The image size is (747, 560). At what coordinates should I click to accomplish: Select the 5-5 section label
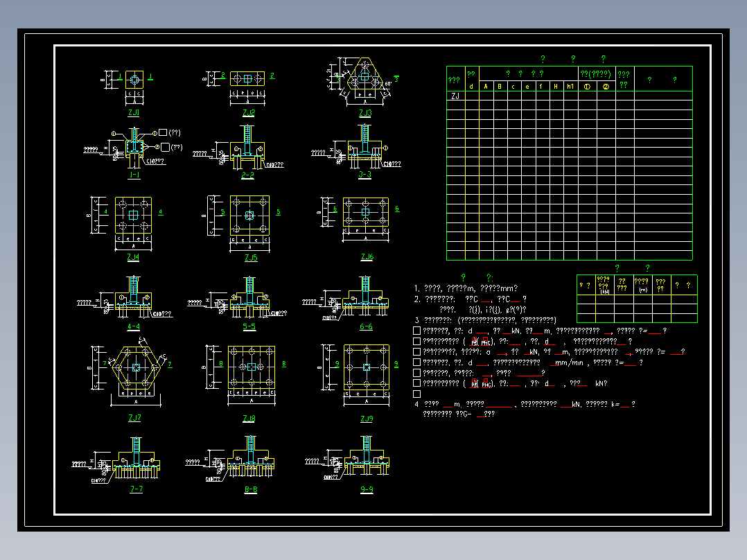(249, 326)
